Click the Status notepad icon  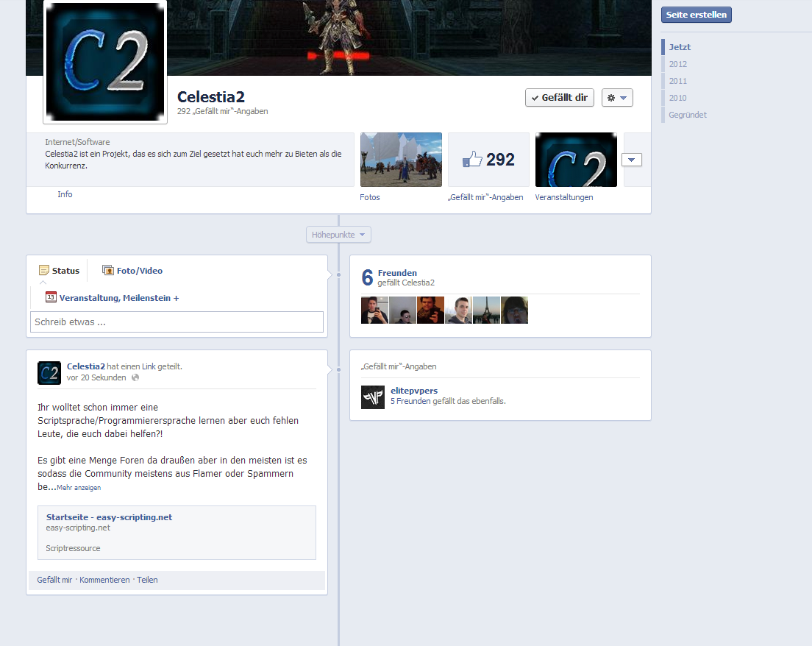tap(44, 271)
